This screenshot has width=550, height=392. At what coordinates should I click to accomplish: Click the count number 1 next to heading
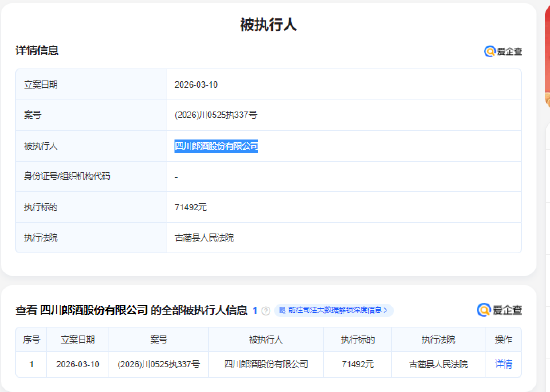(255, 311)
